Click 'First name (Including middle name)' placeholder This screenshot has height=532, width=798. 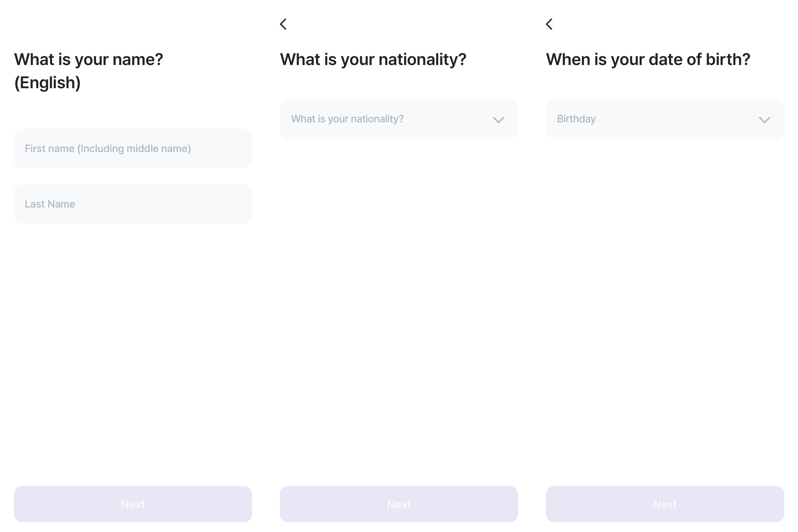(108, 149)
